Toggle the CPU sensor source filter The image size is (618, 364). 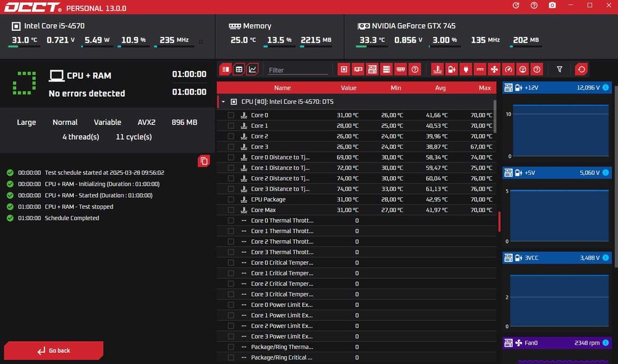coord(344,69)
